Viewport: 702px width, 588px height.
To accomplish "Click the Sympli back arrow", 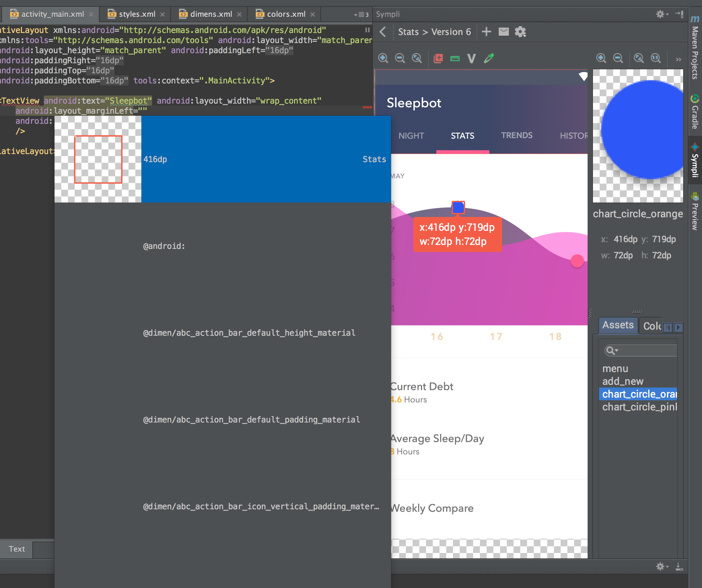I will point(383,32).
